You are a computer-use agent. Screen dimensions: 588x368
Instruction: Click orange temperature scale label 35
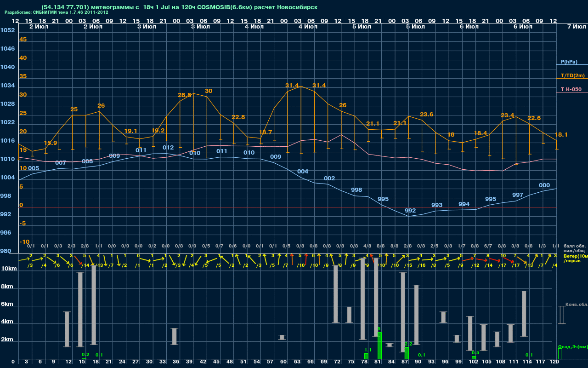23,76
